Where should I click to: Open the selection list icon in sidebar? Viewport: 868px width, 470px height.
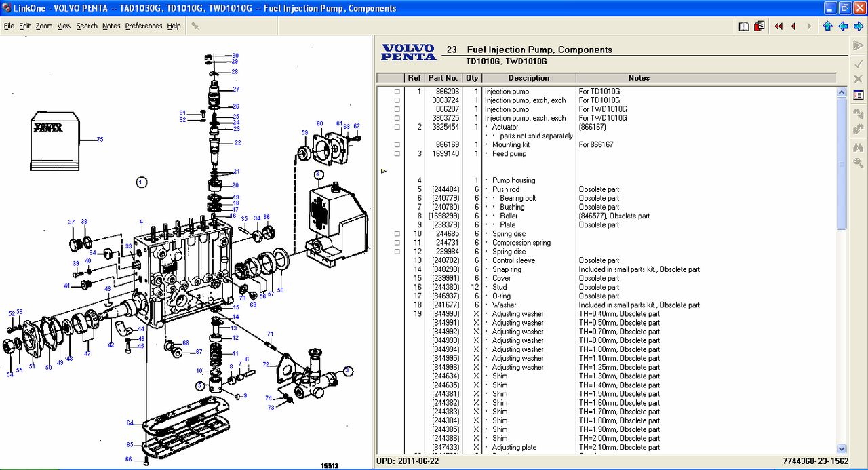[858, 95]
